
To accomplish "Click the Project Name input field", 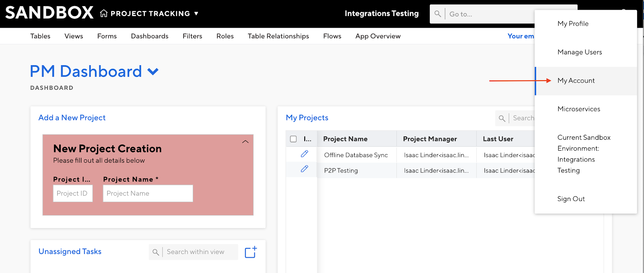I will pyautogui.click(x=148, y=194).
